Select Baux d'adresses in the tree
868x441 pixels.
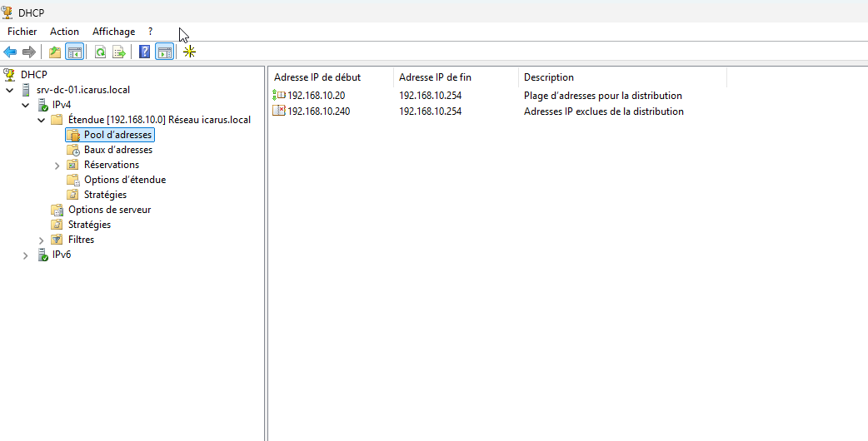point(118,150)
